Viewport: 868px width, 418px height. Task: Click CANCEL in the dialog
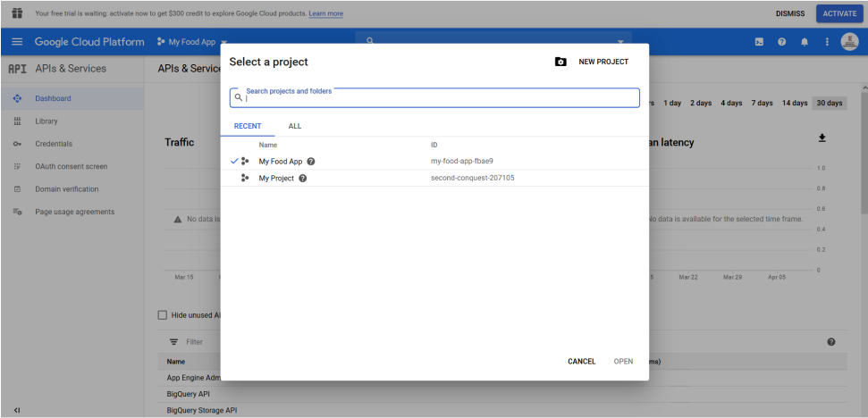581,361
